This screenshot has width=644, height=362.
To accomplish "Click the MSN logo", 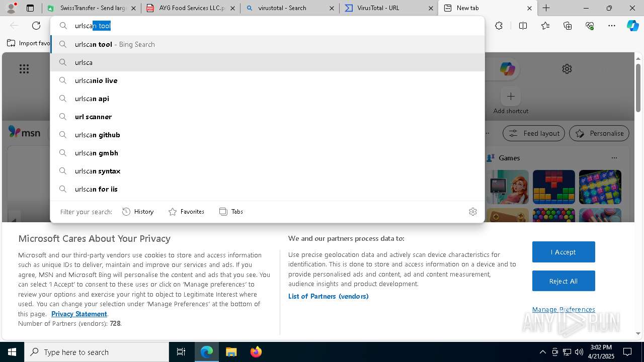I will 24,132.
